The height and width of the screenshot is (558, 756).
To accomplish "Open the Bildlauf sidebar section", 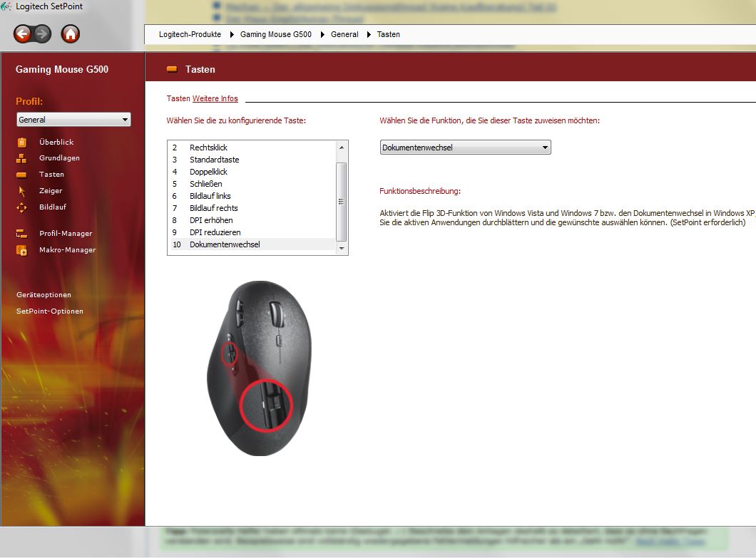I will pos(53,207).
